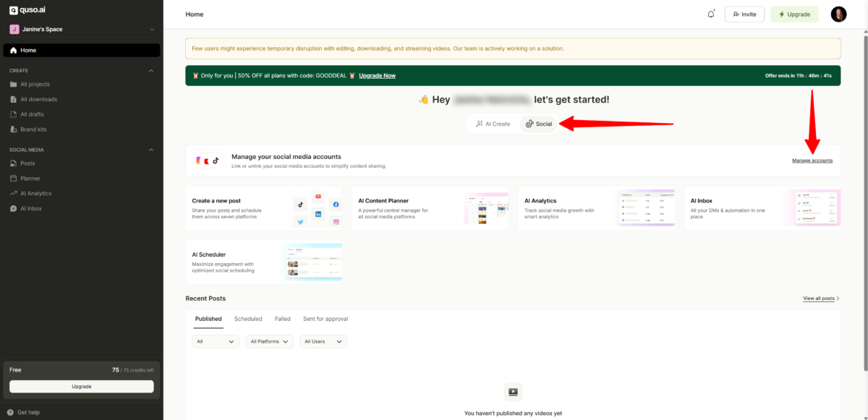Open the AI Analytics card

(x=597, y=208)
